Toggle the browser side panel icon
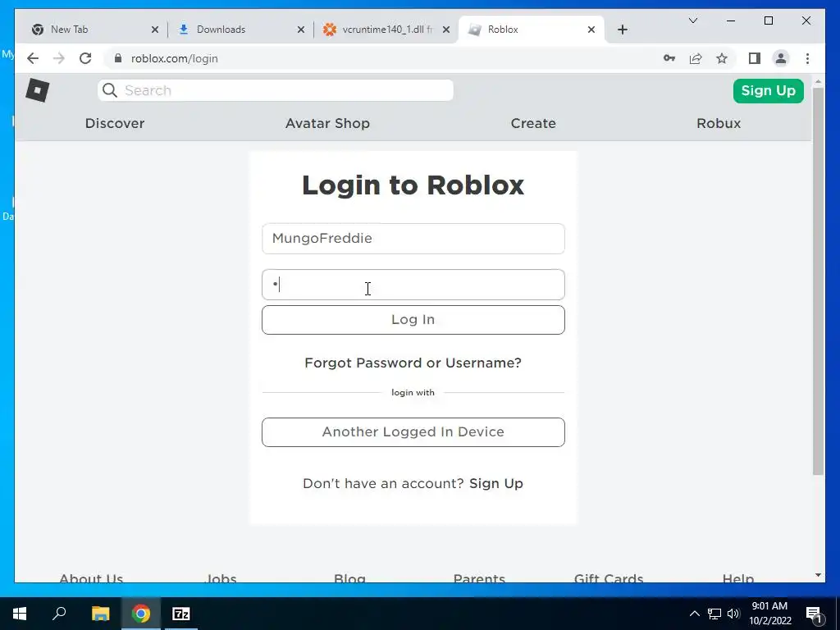This screenshot has width=840, height=630. pos(755,58)
